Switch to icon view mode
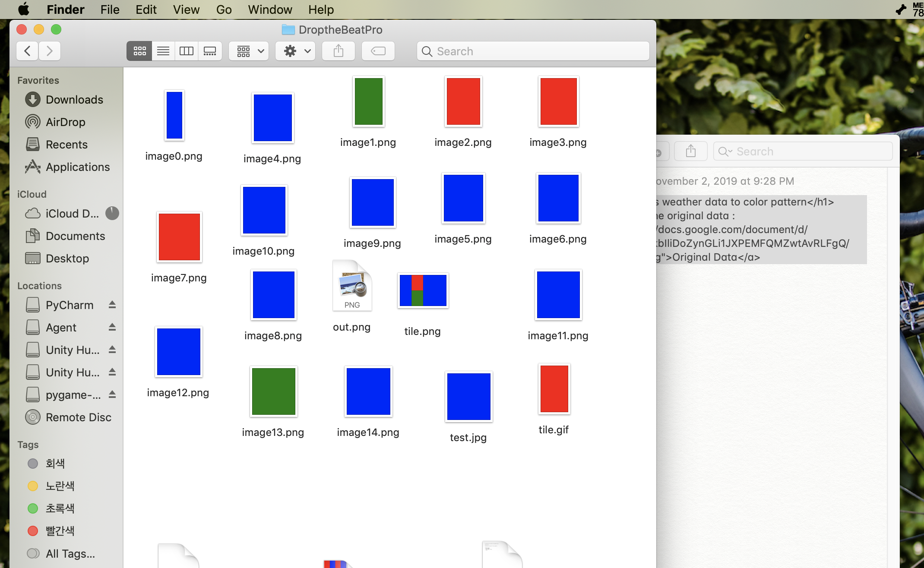 tap(139, 51)
